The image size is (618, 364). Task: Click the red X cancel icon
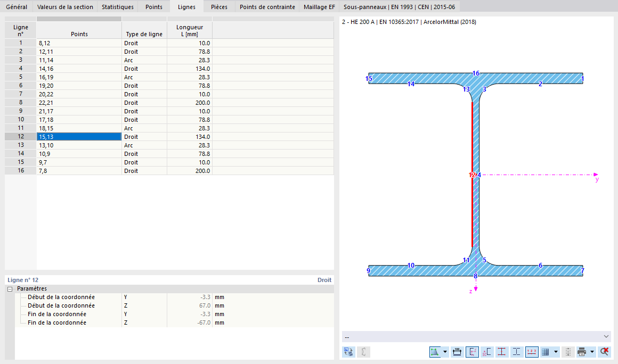[604, 352]
